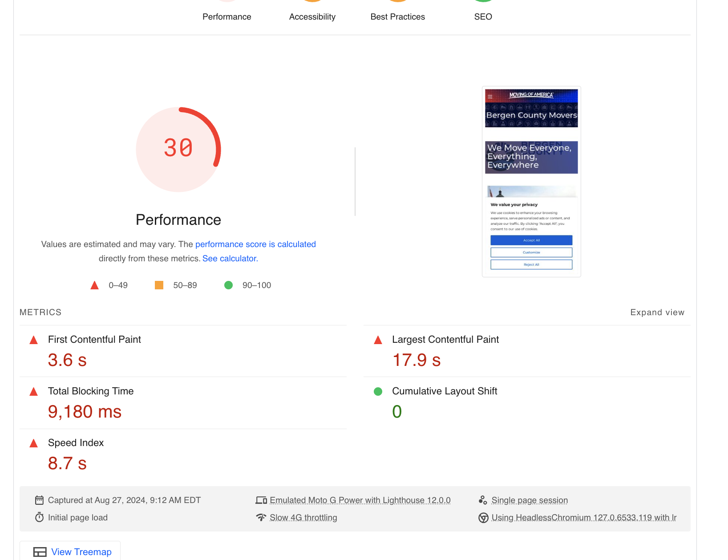Select the 17.9 s metric value
The width and height of the screenshot is (728, 560).
click(x=417, y=360)
